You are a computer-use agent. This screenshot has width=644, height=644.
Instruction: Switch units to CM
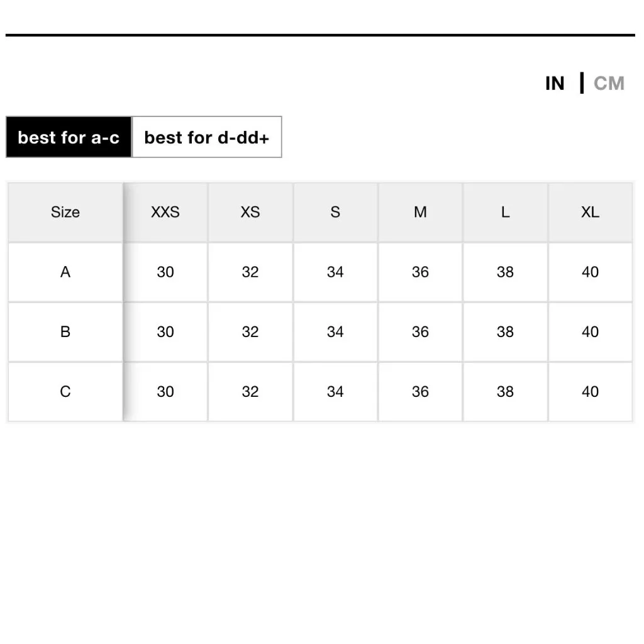(x=609, y=84)
